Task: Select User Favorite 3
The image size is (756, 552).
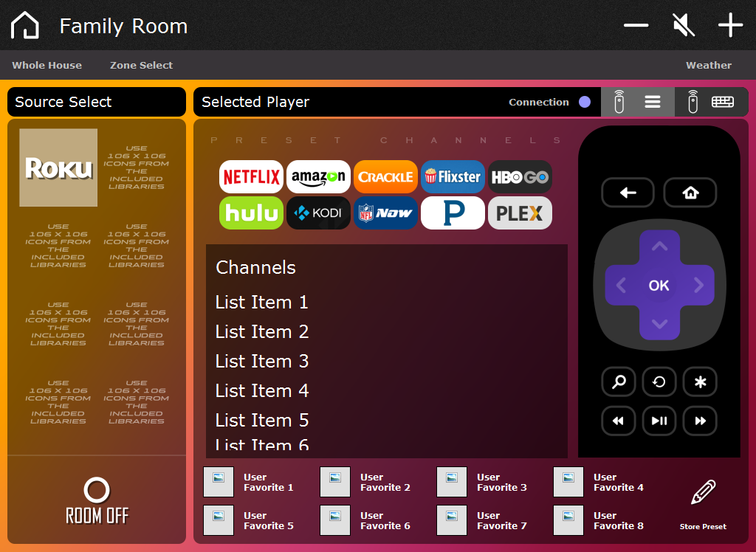Action: tap(482, 482)
